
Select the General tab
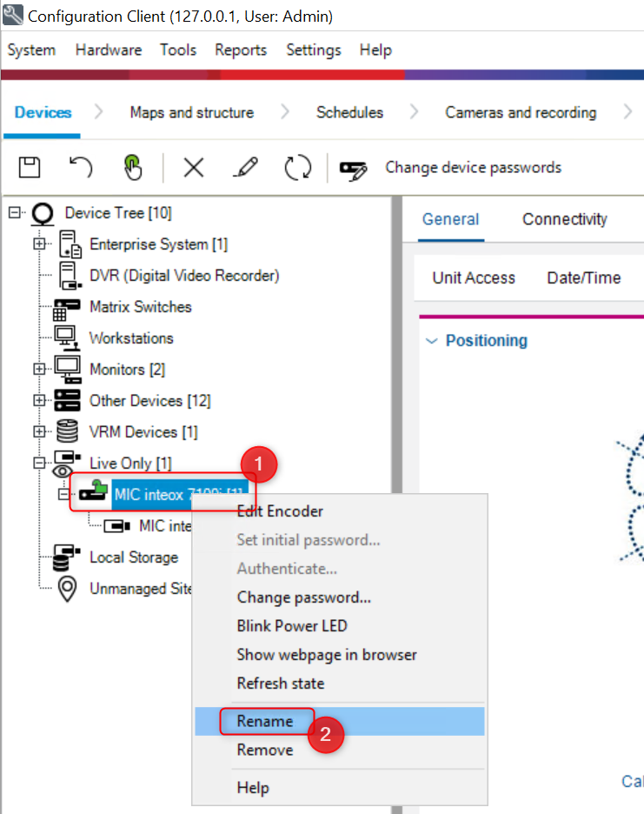point(450,219)
